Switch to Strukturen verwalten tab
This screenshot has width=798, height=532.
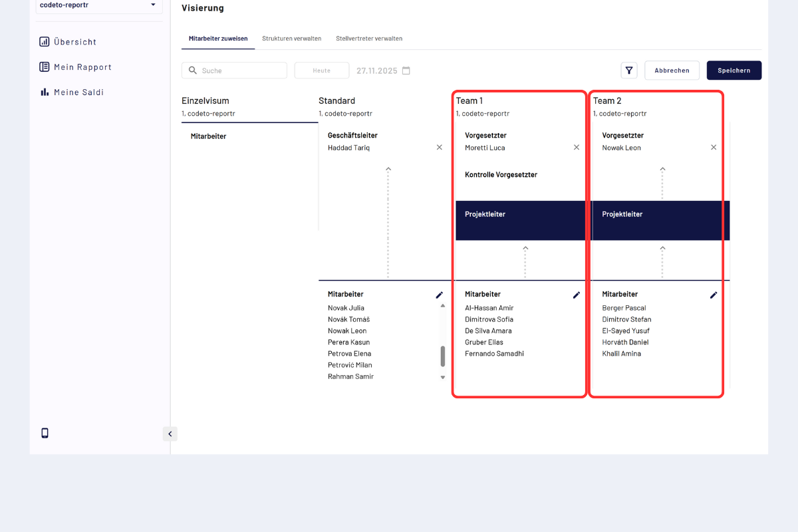point(291,39)
